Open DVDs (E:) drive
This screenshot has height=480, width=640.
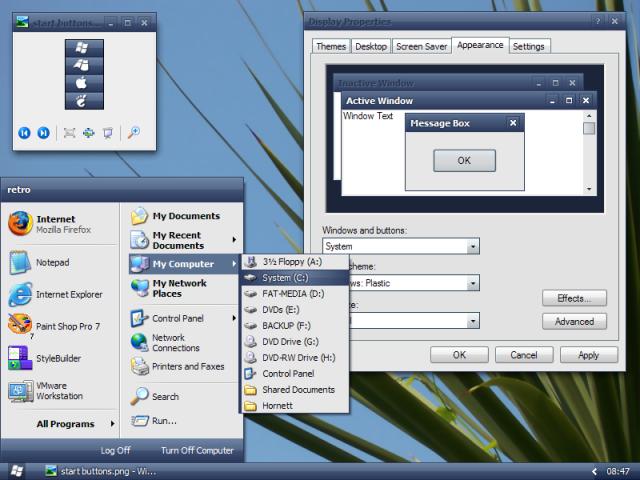pos(295,310)
